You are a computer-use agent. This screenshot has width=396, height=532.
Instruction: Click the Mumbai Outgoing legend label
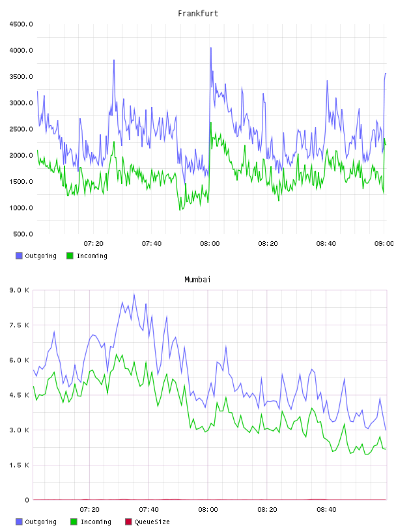pyautogui.click(x=40, y=522)
